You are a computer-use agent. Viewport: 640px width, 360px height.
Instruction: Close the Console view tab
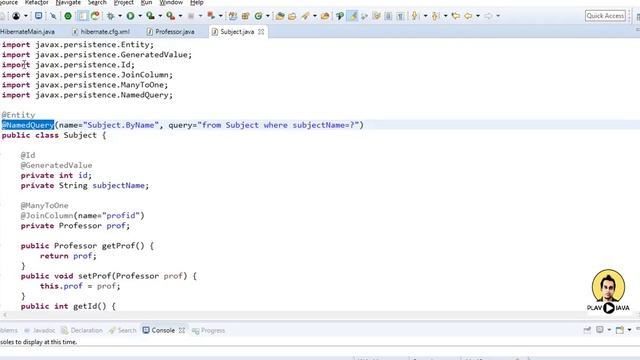[x=182, y=330]
